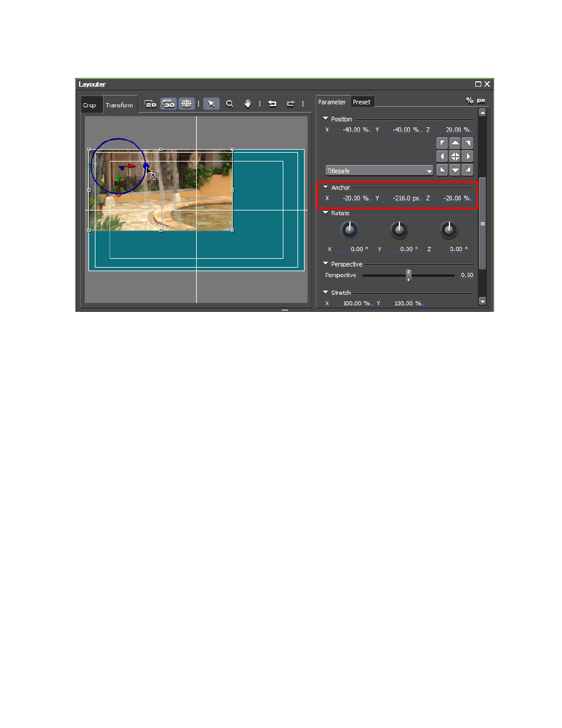Viewport: 562px width, 728px height.
Task: Activate the arrow Selection tool
Action: [211, 104]
